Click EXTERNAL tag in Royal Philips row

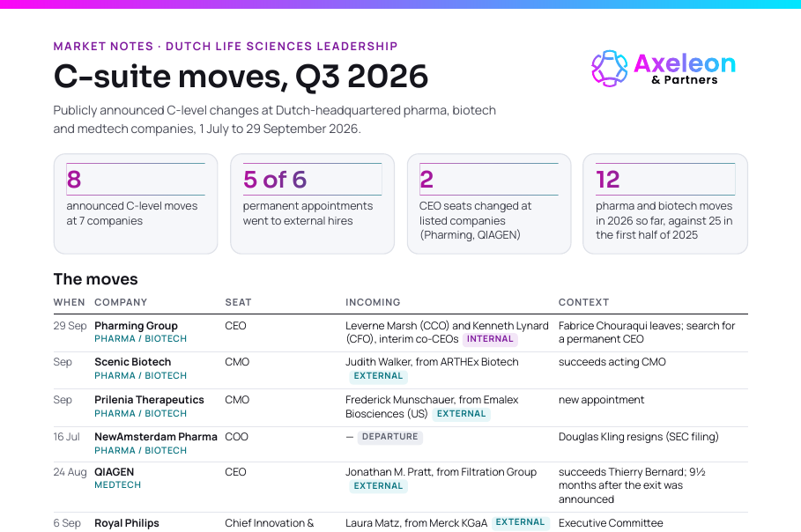(520, 523)
